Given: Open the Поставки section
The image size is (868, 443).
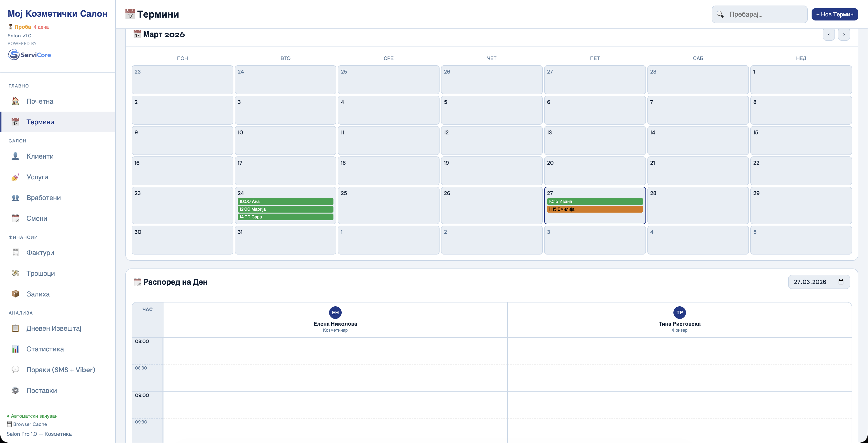Looking at the screenshot, I should pos(58,390).
